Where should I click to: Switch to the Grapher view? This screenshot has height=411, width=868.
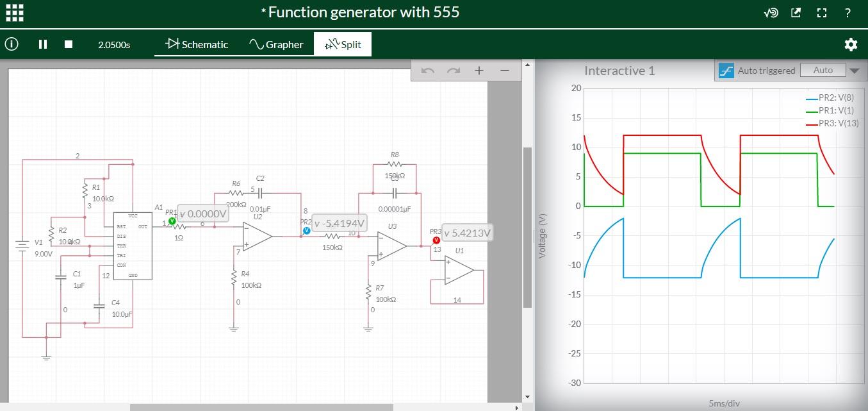[x=275, y=44]
